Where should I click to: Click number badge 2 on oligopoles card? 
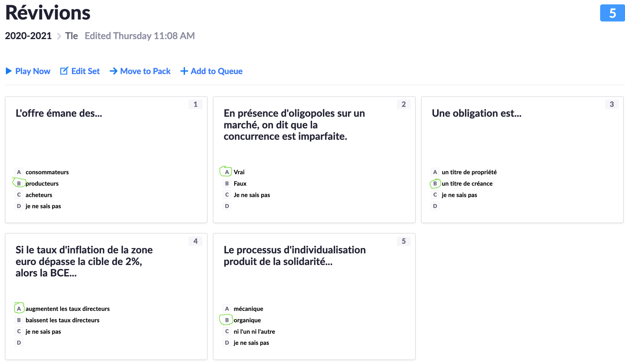[404, 104]
